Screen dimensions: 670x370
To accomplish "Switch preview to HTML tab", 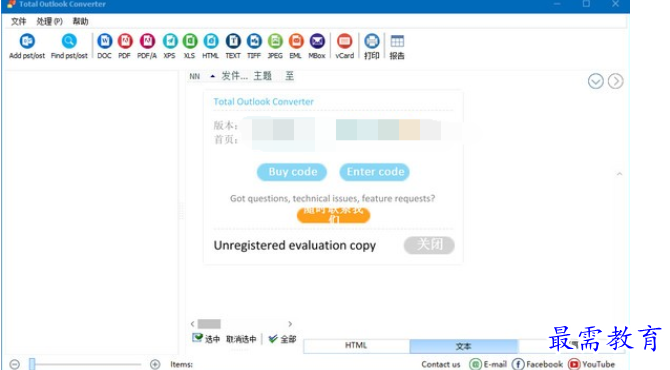I will pos(356,346).
